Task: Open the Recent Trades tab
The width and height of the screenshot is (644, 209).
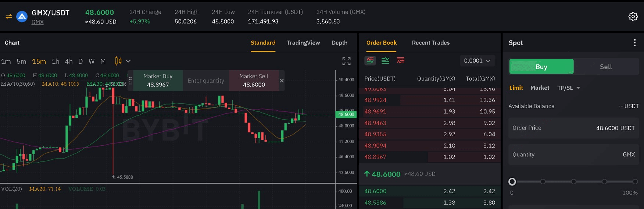Action: tap(431, 43)
